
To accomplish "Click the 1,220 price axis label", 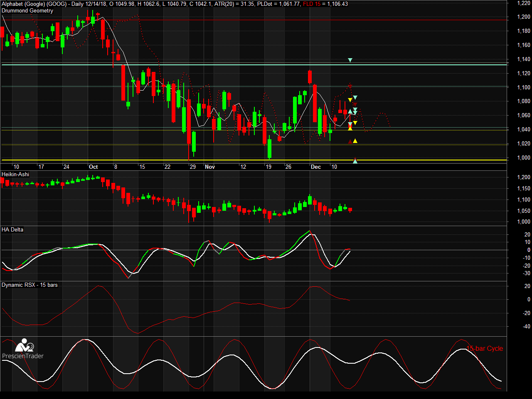I will [x=524, y=3].
